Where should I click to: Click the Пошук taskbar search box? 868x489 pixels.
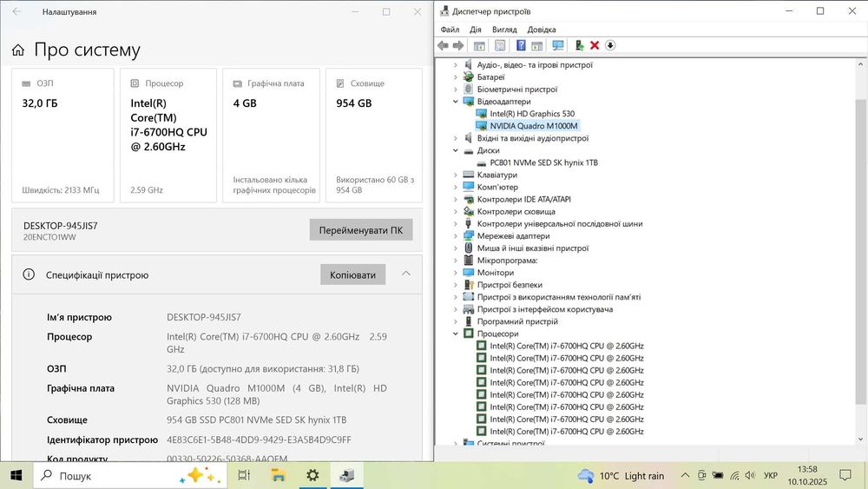click(130, 476)
